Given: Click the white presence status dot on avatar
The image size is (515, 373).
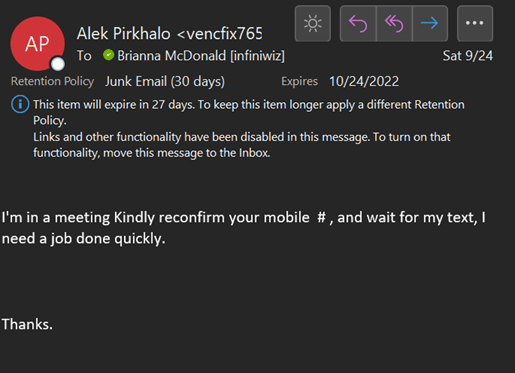Looking at the screenshot, I should click(x=58, y=64).
